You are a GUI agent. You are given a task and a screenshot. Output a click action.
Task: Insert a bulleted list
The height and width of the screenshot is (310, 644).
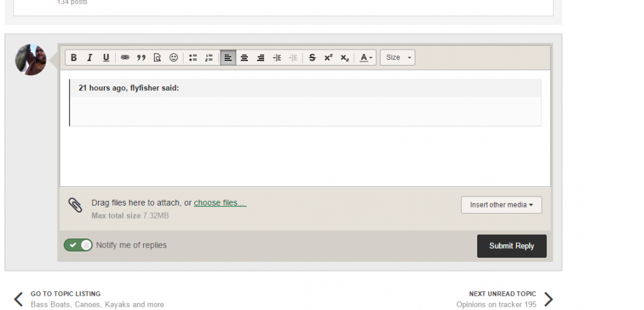click(193, 57)
